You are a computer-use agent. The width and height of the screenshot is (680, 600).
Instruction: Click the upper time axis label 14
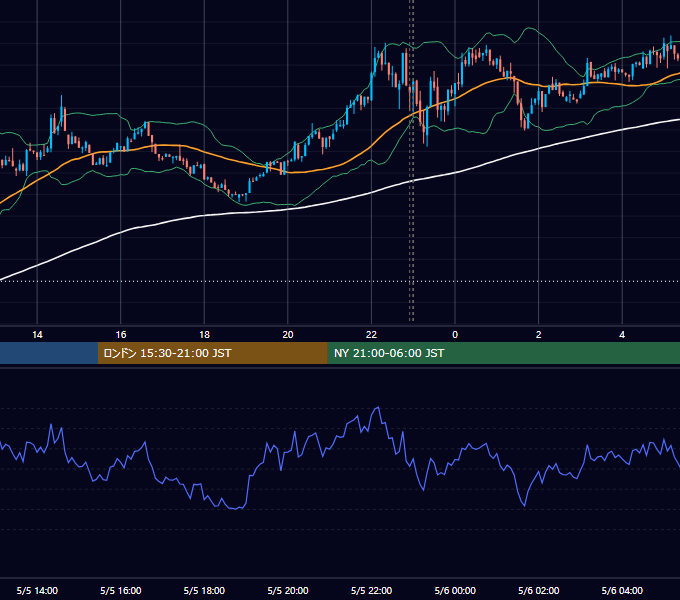pos(37,335)
